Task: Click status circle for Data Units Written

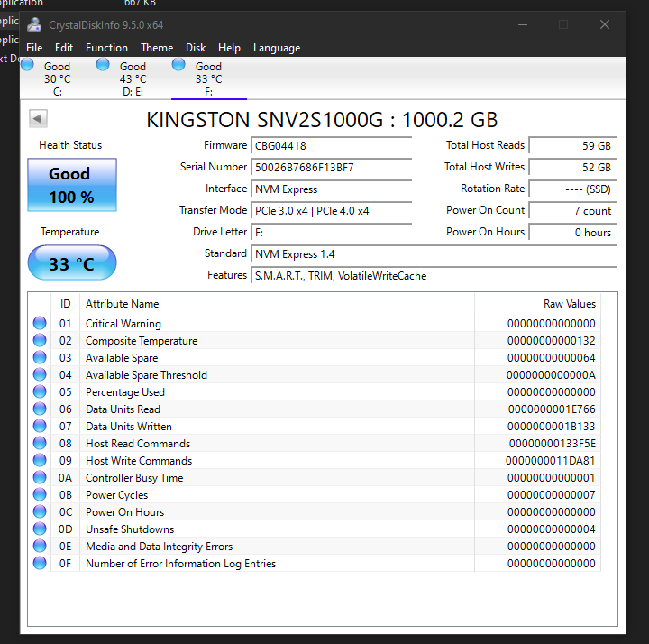Action: tap(40, 426)
